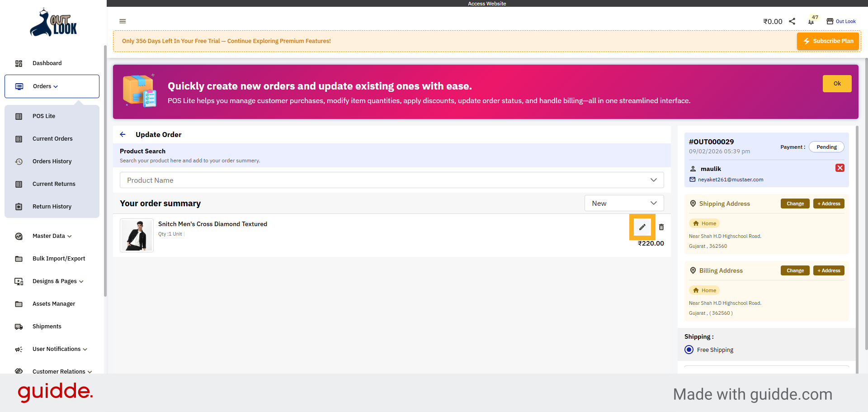
Task: Expand the Master Data menu
Action: (x=52, y=236)
